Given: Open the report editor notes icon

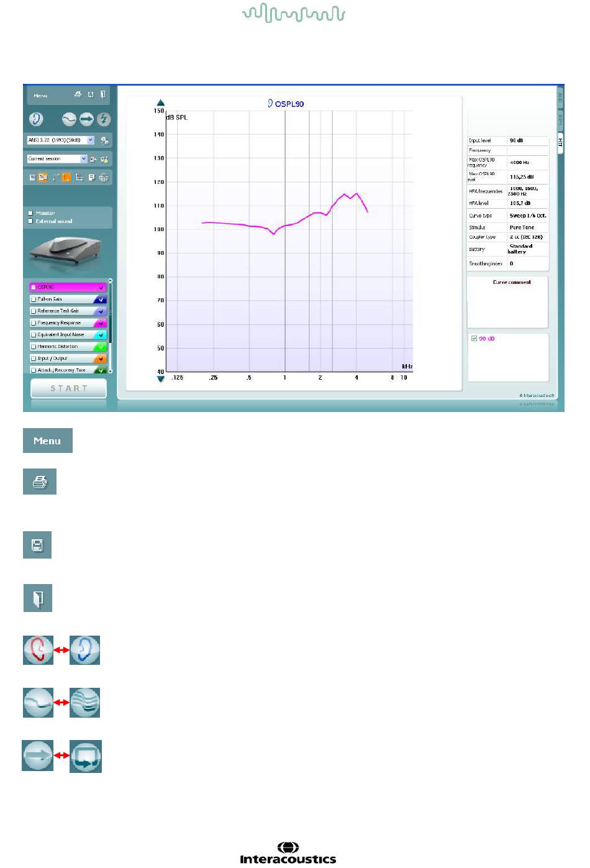Looking at the screenshot, I should coord(91,178).
